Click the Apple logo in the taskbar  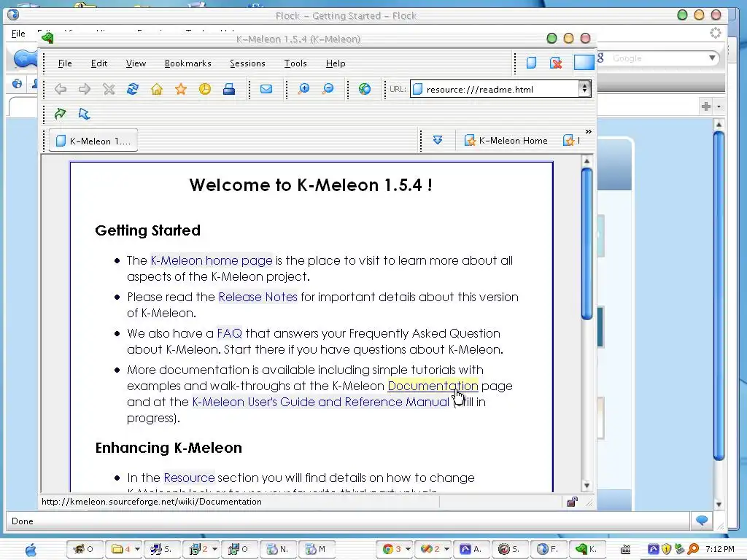pyautogui.click(x=31, y=550)
